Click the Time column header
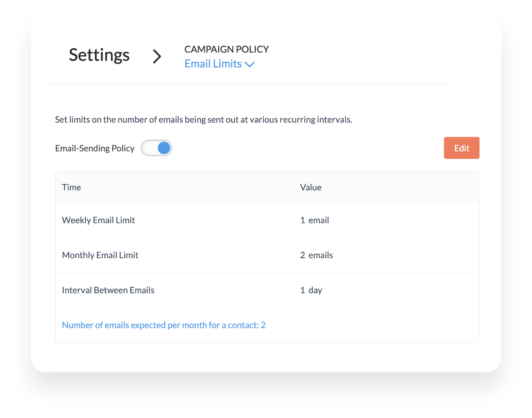This screenshot has height=418, width=532. coord(72,187)
